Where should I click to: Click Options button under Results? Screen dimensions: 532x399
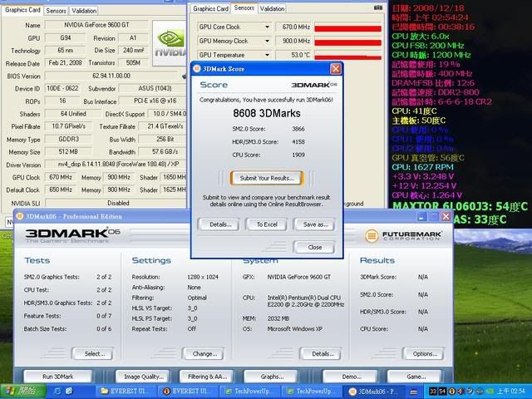tap(423, 353)
